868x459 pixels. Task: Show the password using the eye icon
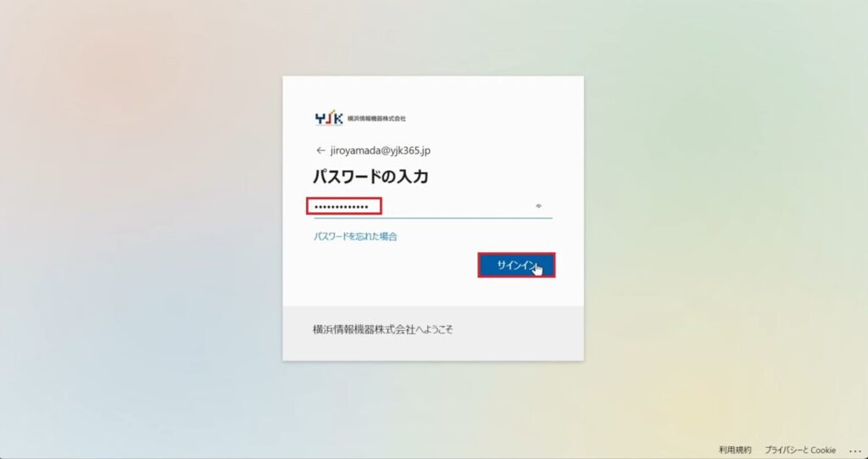[538, 206]
